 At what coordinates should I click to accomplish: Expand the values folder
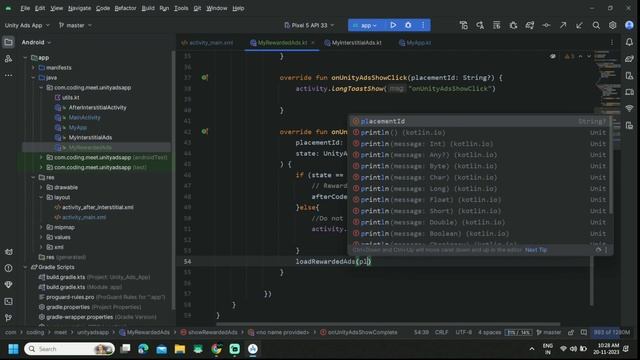click(x=41, y=237)
